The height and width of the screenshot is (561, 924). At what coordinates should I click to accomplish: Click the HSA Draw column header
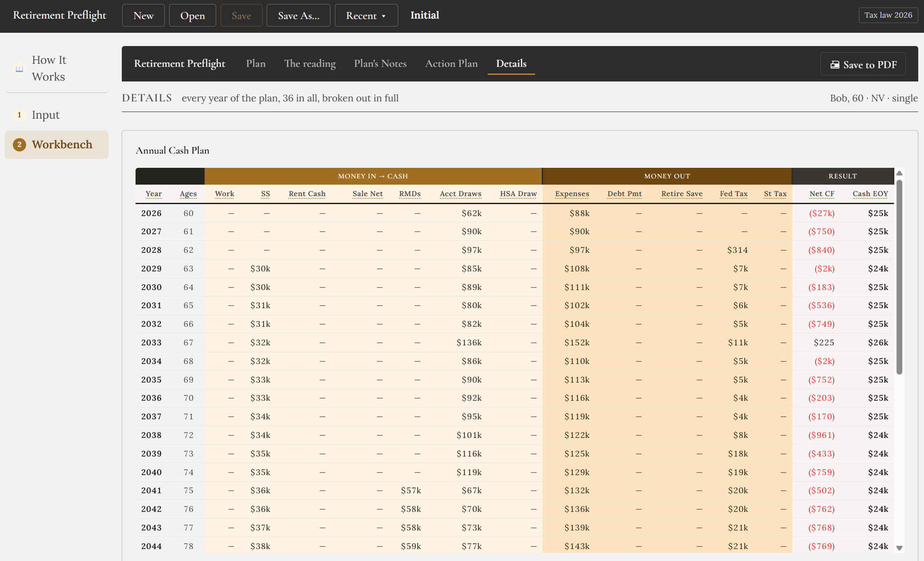pos(518,194)
